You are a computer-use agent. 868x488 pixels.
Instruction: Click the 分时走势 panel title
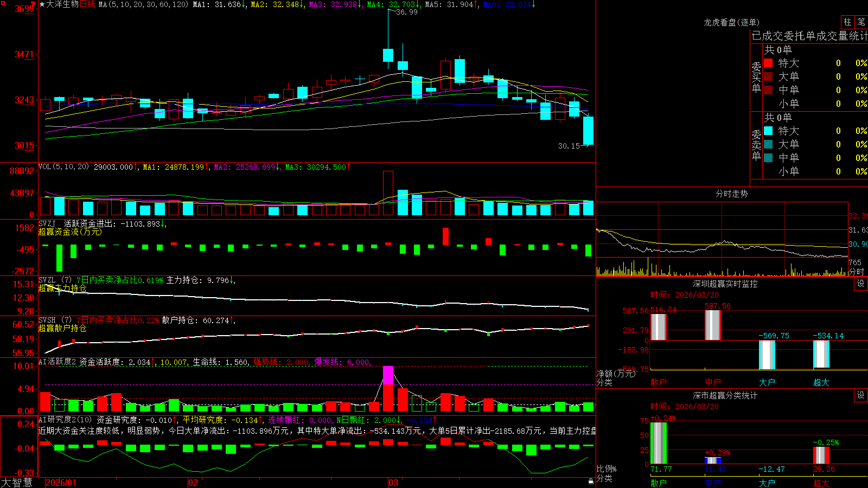pyautogui.click(x=731, y=194)
